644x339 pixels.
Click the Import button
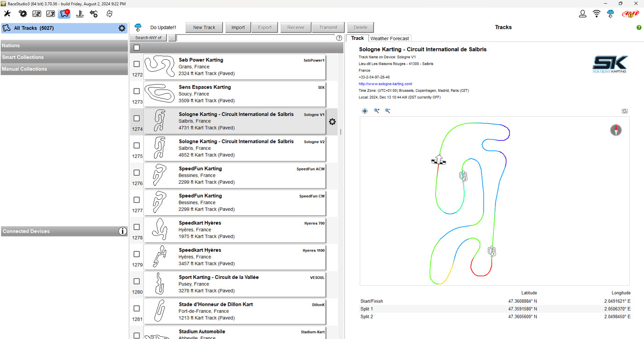click(238, 28)
